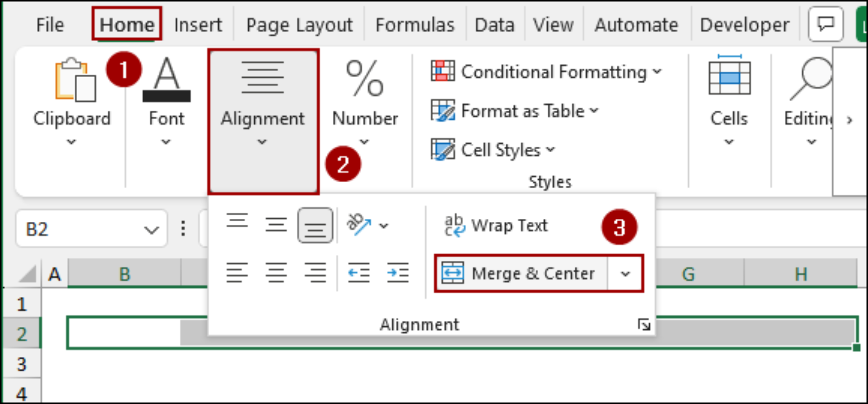Click the formula bar options dots
This screenshot has height=404, width=868.
[x=183, y=228]
